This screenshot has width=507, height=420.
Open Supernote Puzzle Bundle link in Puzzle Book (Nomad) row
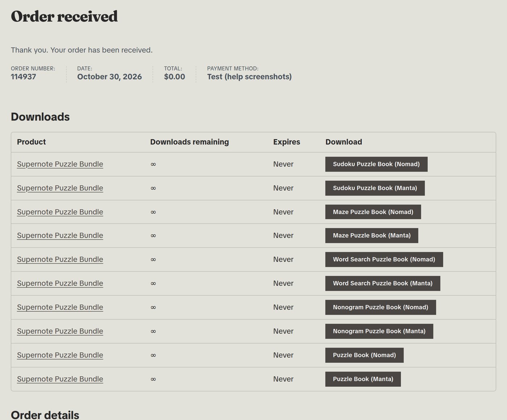pyautogui.click(x=60, y=355)
